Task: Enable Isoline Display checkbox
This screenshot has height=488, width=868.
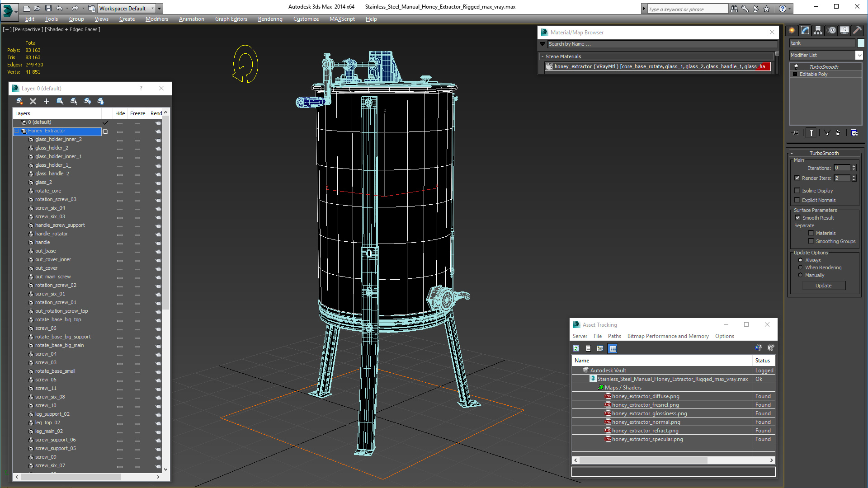Action: coord(797,191)
